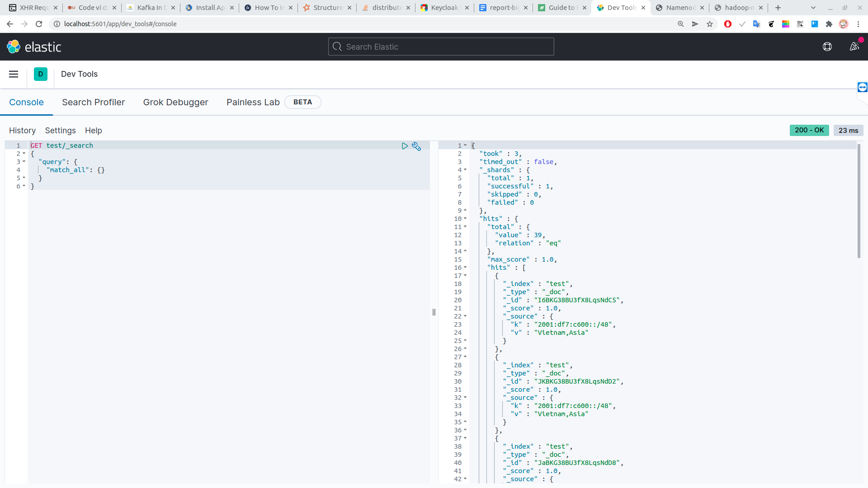Screen dimensions: 868x488
Task: Focus the Search Elastic input field
Action: pos(441,47)
